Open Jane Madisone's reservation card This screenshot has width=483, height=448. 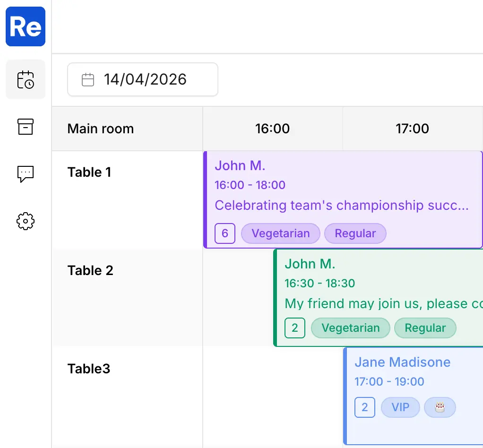coord(414,378)
